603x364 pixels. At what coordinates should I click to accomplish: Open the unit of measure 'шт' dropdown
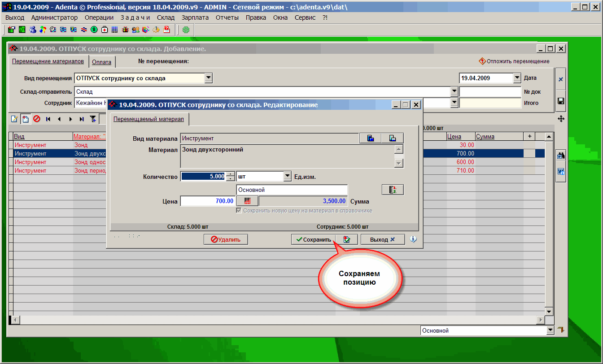coord(288,177)
